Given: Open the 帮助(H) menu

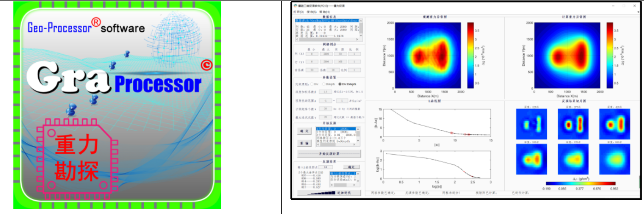Looking at the screenshot, I should pyautogui.click(x=325, y=12).
